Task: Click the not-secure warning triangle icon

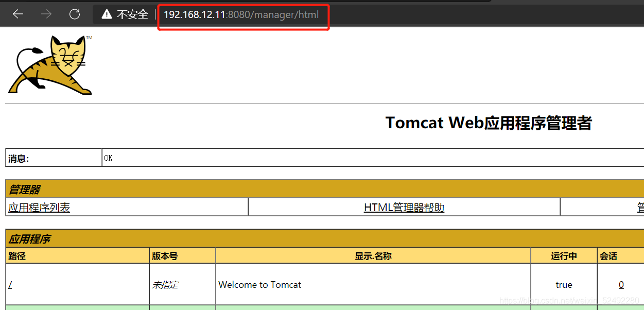Action: (x=107, y=14)
